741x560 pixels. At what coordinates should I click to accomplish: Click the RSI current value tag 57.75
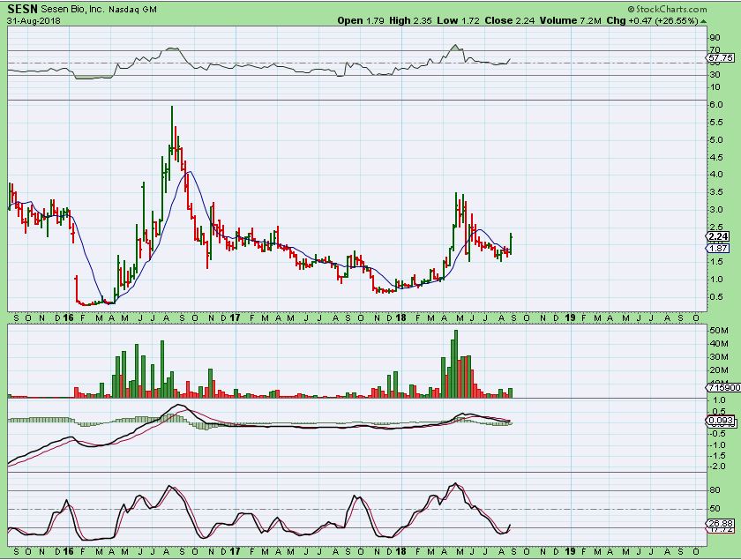coord(722,57)
